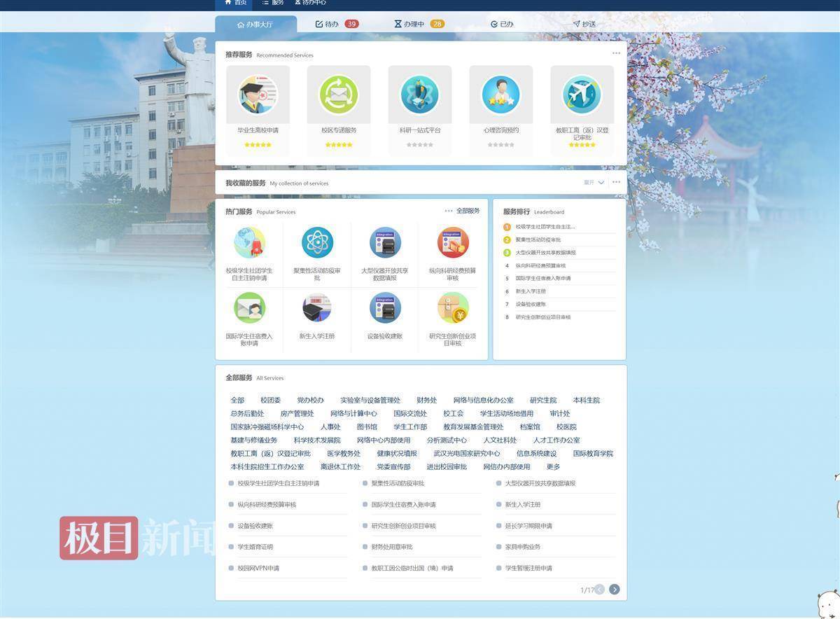Open the 聚集性活动防疫审批 atom icon
The height and width of the screenshot is (619, 840).
point(317,242)
